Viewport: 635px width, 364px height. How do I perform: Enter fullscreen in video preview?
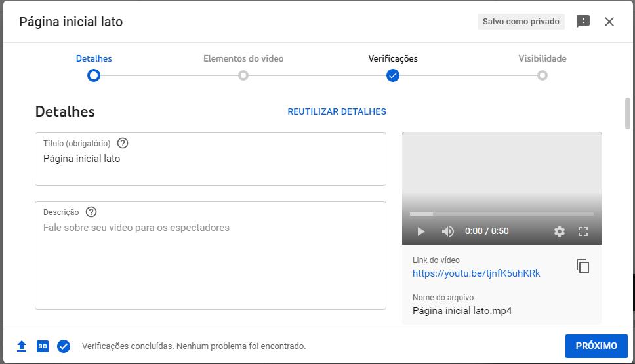(583, 232)
